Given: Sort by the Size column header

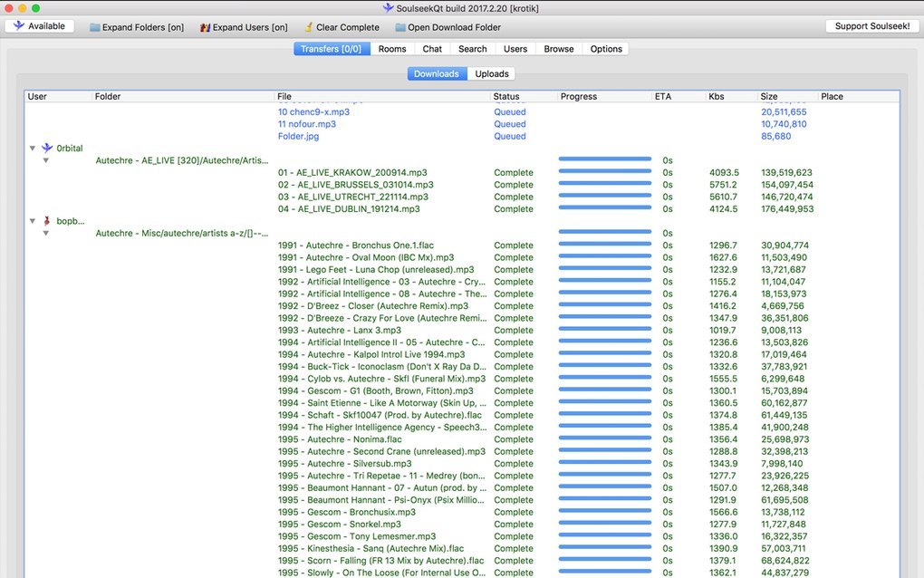Looking at the screenshot, I should pyautogui.click(x=788, y=97).
